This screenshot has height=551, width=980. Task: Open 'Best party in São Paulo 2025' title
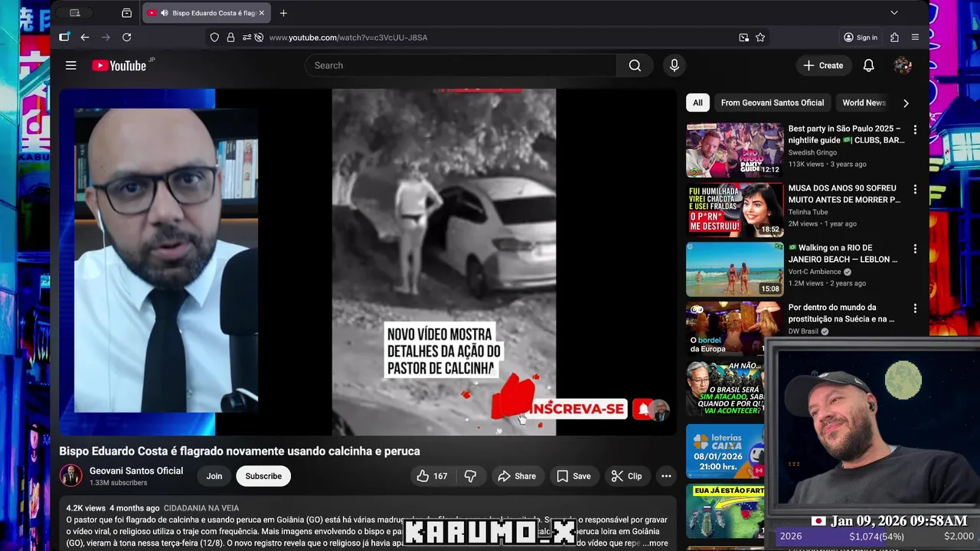tap(846, 135)
